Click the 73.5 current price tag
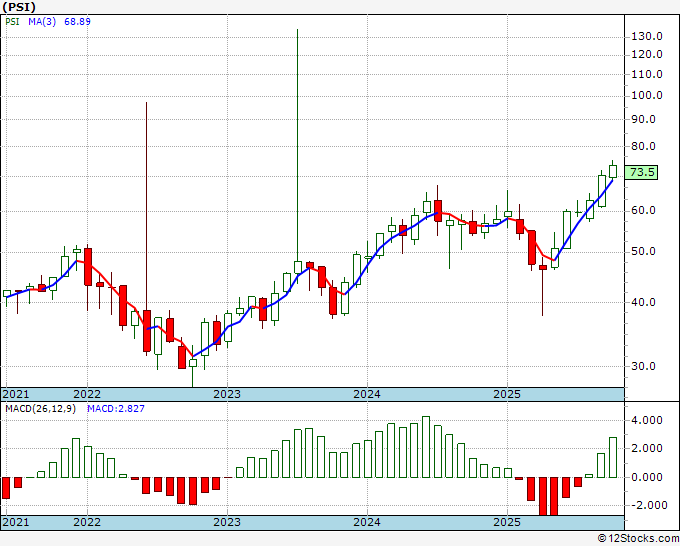 [642, 172]
